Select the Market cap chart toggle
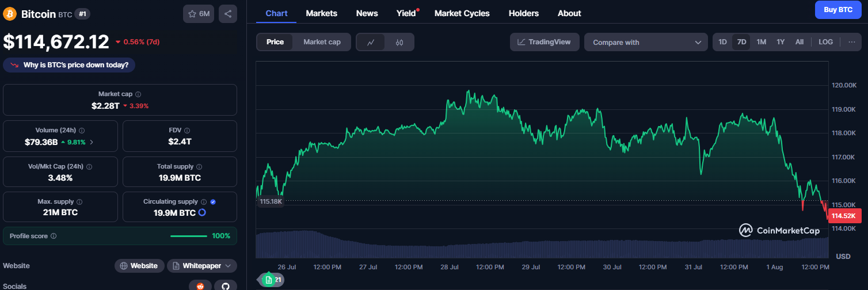The height and width of the screenshot is (290, 868). pos(322,42)
